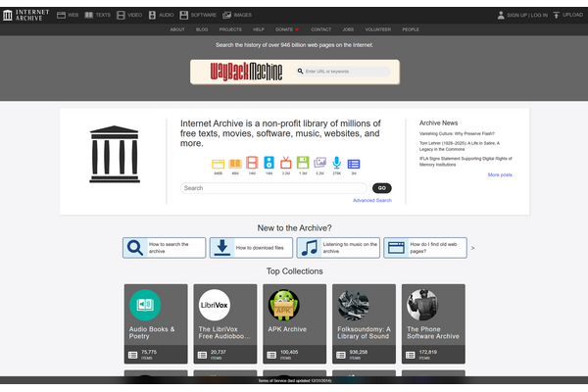
Task: Click the yellow web pages media icon
Action: [218, 164]
